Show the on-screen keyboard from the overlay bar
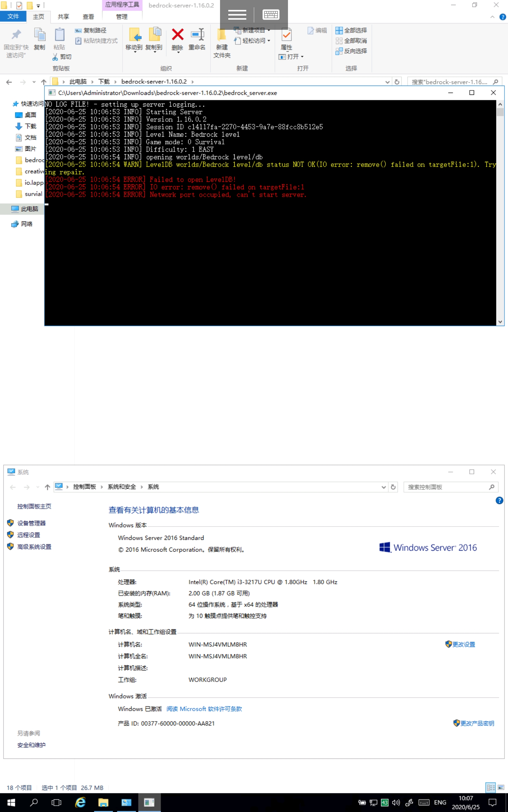This screenshot has width=508, height=812. [271, 15]
